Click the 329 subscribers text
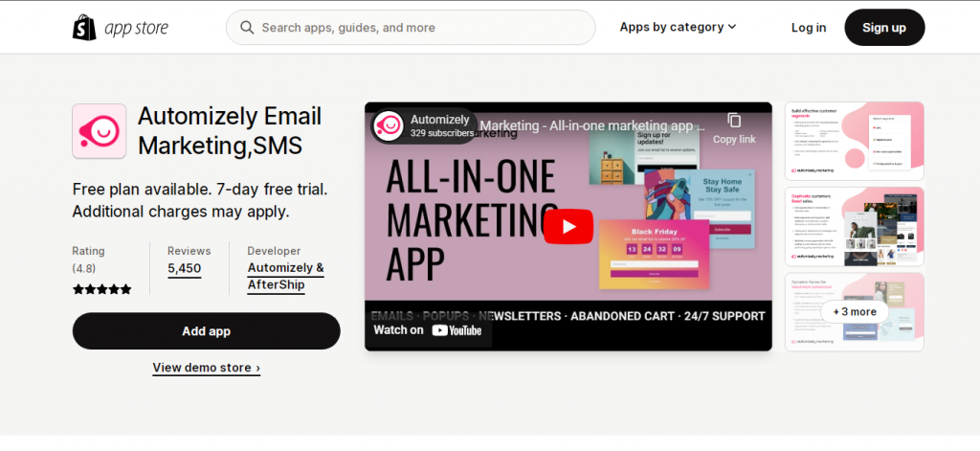This screenshot has width=980, height=451. point(442,133)
